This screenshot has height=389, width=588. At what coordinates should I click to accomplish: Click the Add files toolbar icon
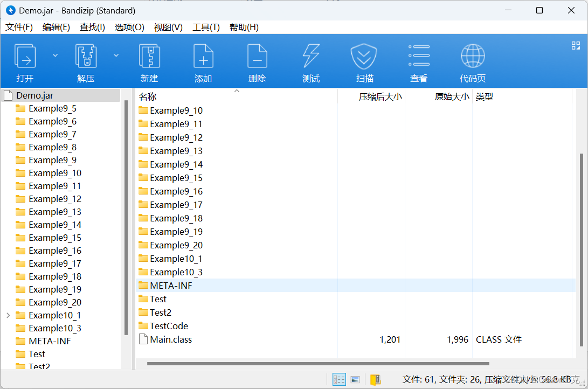tap(203, 56)
